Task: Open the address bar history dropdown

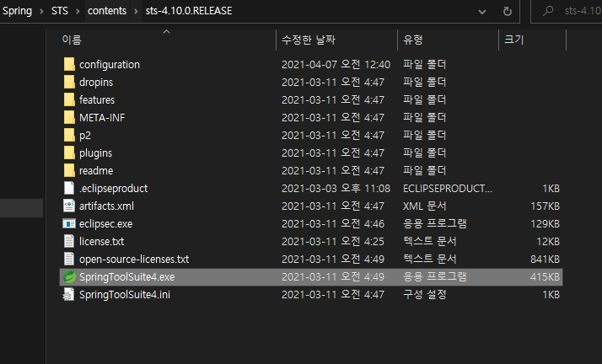Action: coord(482,12)
